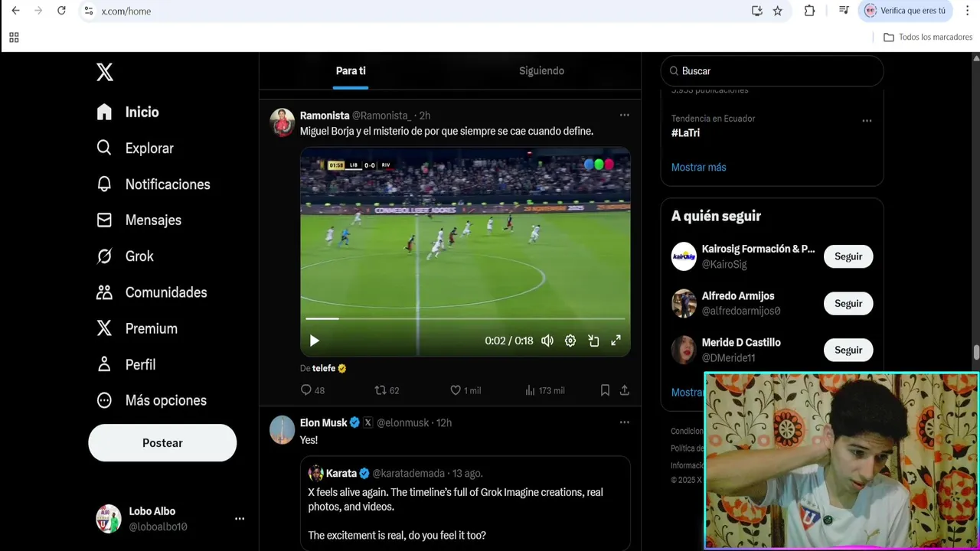Click the Ramonista username link
The image size is (980, 551).
[x=325, y=116]
